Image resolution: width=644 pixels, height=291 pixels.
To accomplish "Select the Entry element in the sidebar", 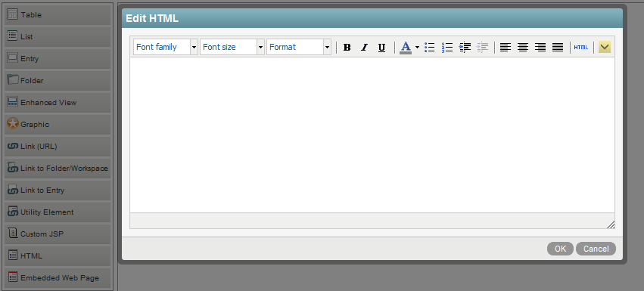I will 58,59.
